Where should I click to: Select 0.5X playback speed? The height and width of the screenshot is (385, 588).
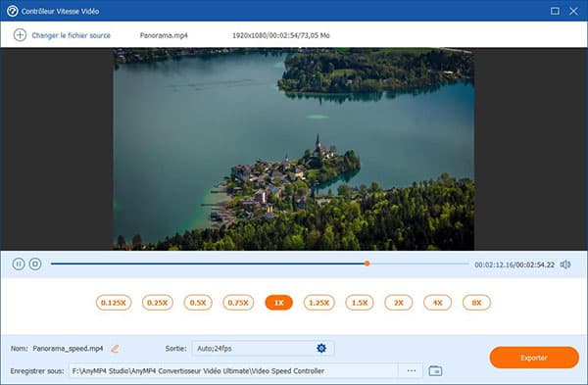tap(198, 303)
